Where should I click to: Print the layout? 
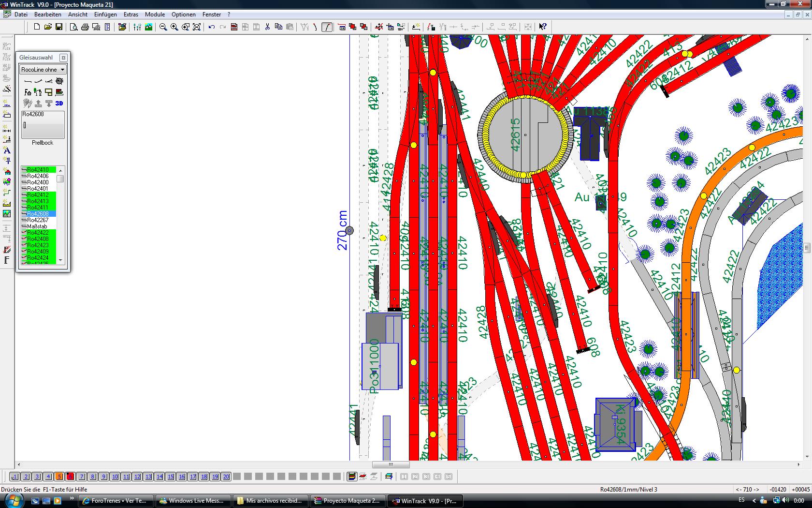click(85, 27)
